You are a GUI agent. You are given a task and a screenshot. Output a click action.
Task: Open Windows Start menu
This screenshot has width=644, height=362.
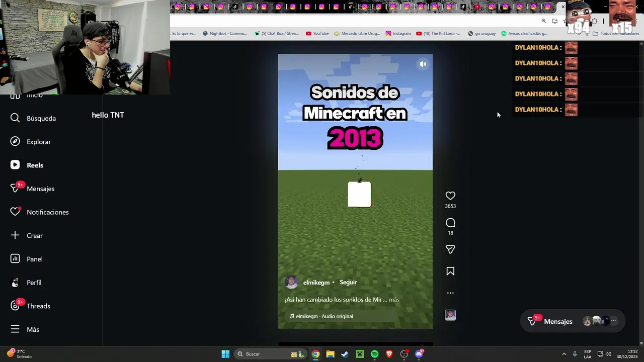click(x=225, y=354)
